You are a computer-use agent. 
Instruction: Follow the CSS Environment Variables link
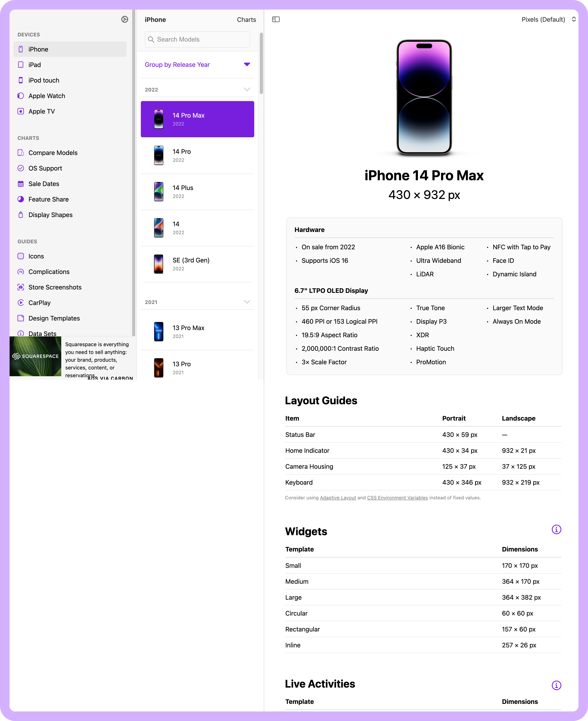(397, 498)
